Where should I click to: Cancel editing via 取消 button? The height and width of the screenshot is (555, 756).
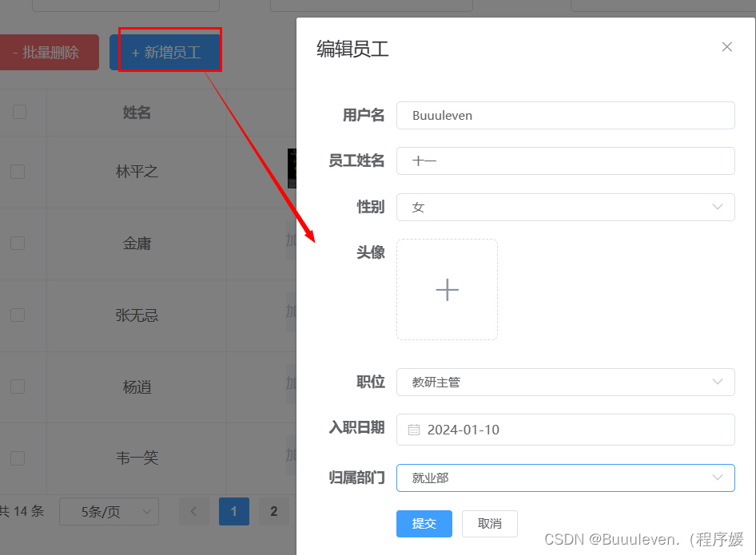(x=489, y=524)
